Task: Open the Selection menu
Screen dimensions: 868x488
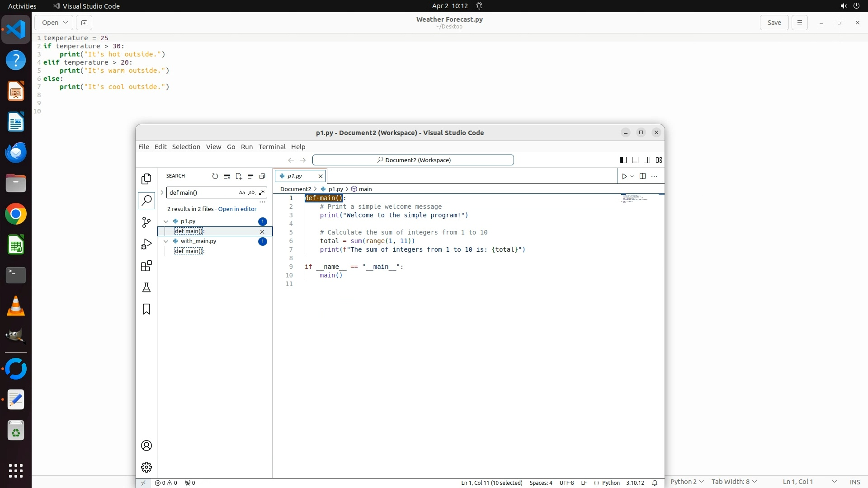Action: click(x=186, y=147)
